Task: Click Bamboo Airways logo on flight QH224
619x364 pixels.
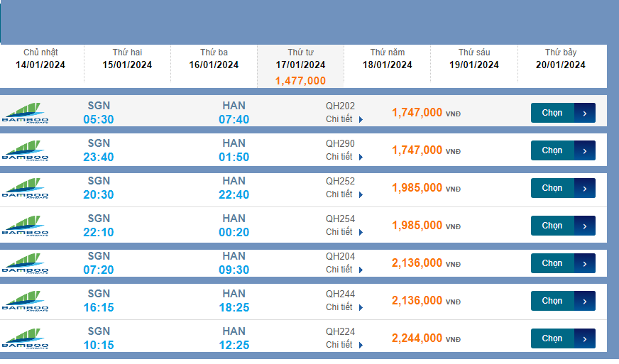Action: tap(25, 338)
